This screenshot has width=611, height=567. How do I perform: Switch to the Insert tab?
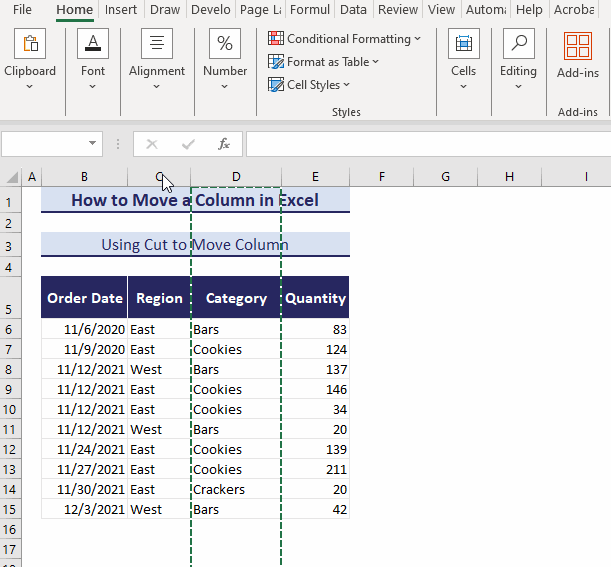[x=121, y=9]
